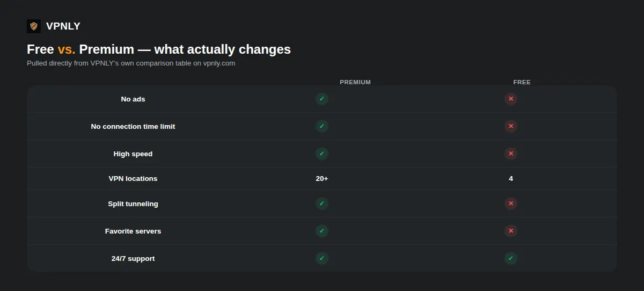
Task: Select the Premium checkmark for Split tunneling
Action: point(322,203)
